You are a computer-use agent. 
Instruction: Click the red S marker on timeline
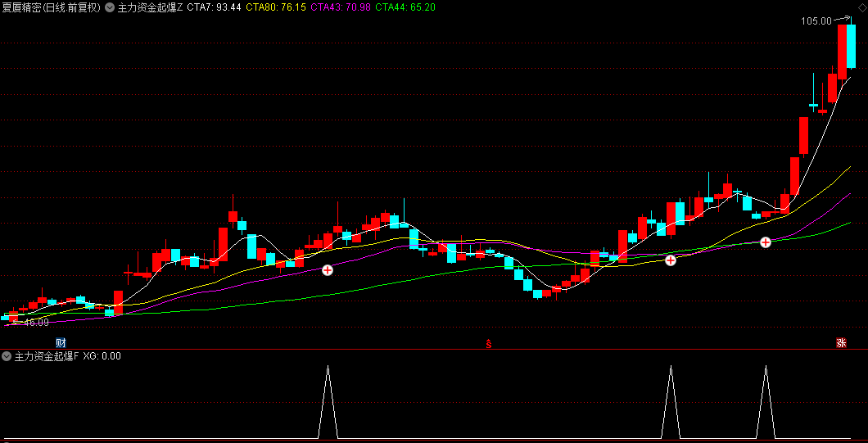tap(488, 343)
